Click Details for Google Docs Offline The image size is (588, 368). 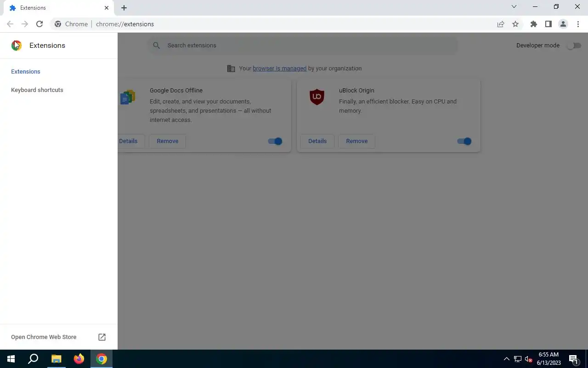tap(128, 141)
